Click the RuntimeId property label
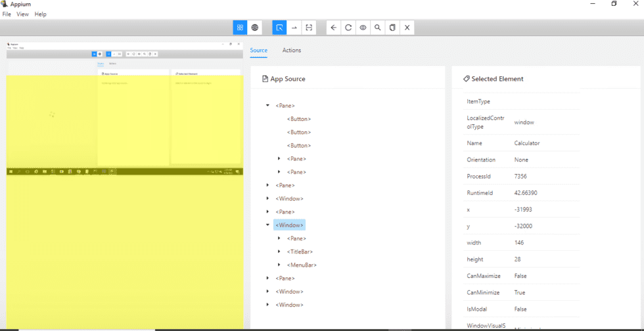This screenshot has width=644, height=331. (x=480, y=193)
